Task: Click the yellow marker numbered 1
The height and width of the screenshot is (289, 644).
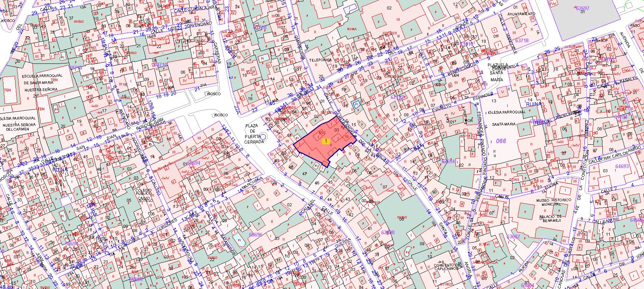Action: click(x=326, y=141)
